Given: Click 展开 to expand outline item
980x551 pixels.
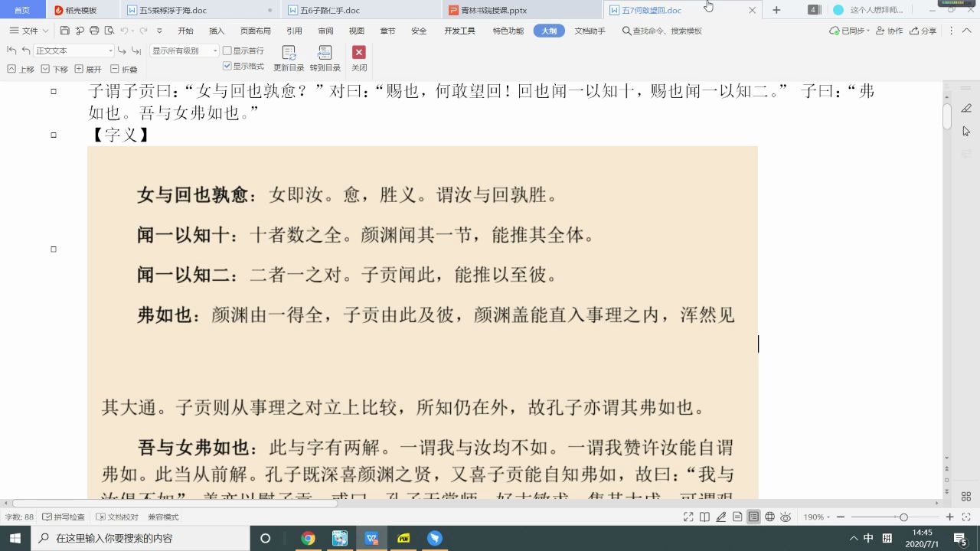Looking at the screenshot, I should 88,69.
